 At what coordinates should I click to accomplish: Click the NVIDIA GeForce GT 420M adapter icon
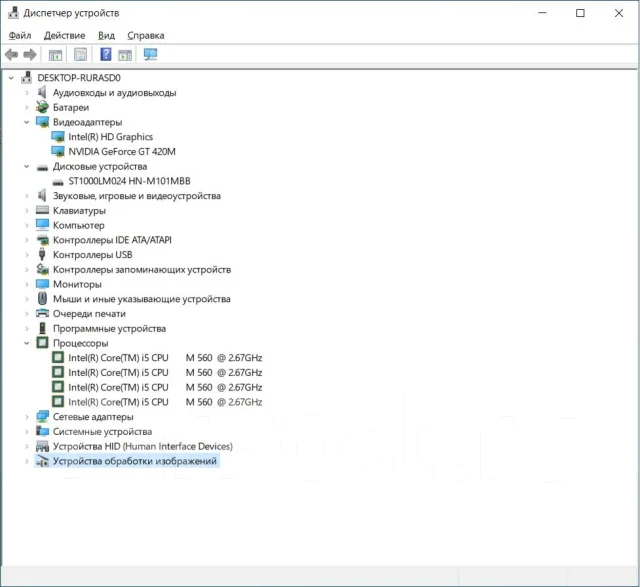coord(58,151)
